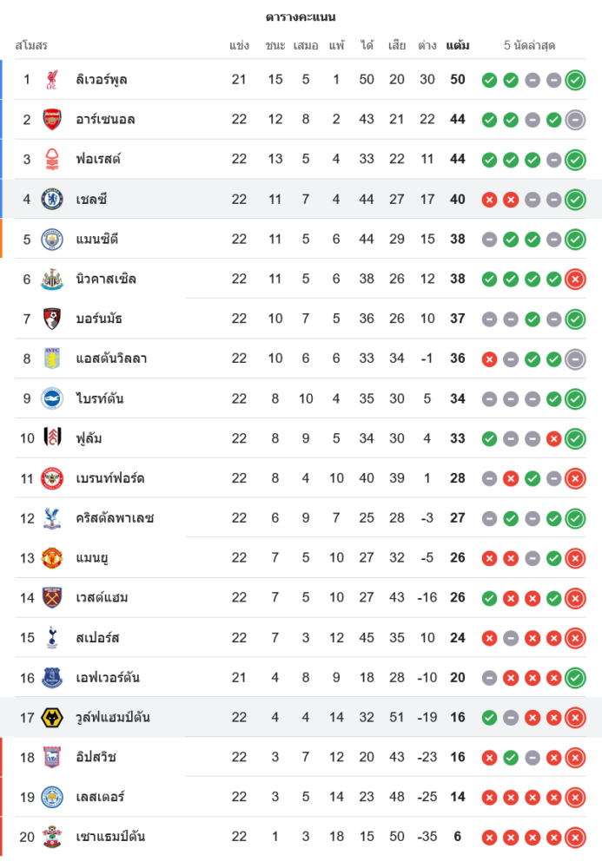Open the แมนซิตี้ team link
The height and width of the screenshot is (868, 602).
[x=97, y=240]
